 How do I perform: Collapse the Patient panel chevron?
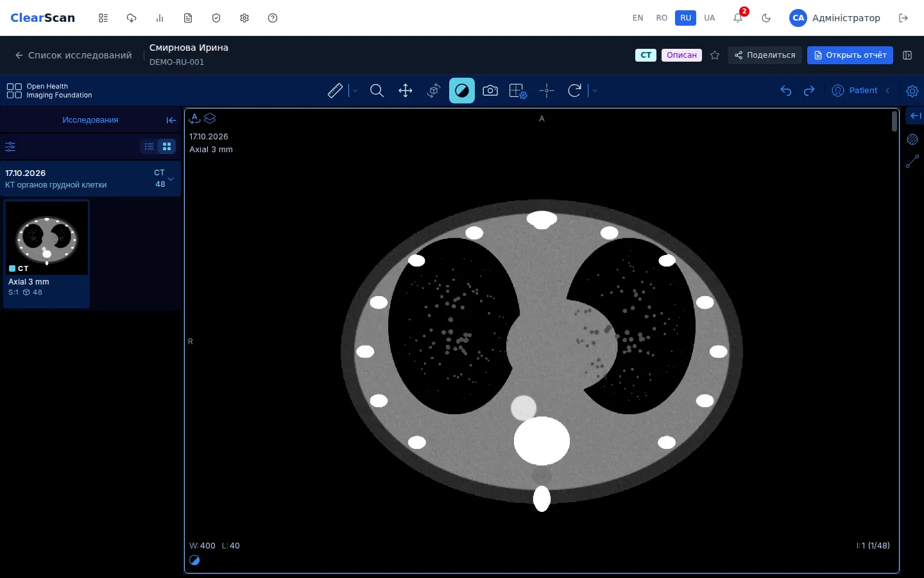tap(888, 91)
